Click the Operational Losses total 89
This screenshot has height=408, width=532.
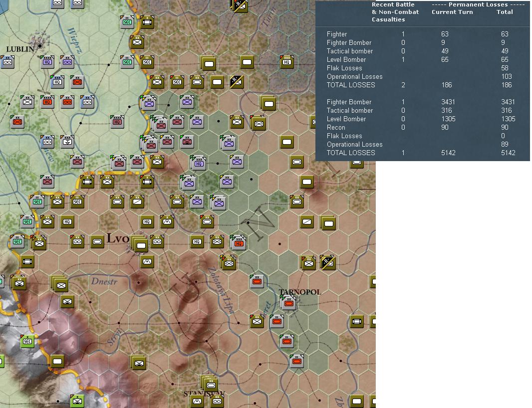pyautogui.click(x=505, y=144)
